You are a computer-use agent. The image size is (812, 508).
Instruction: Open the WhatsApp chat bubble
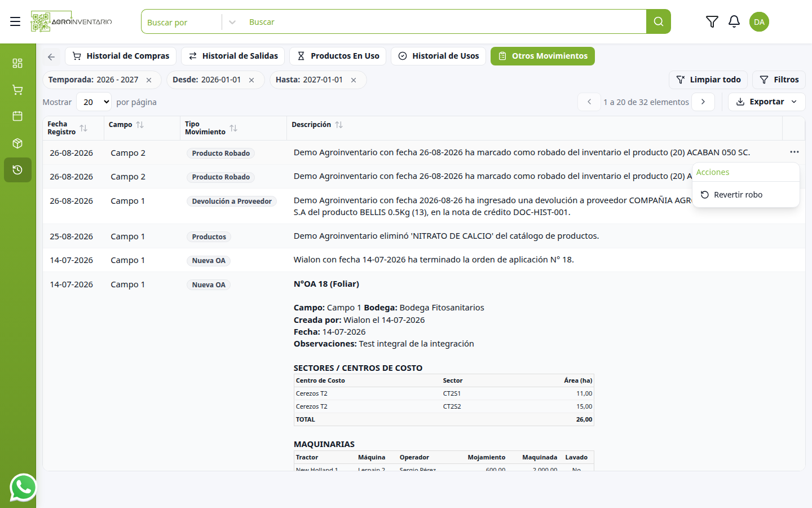click(23, 487)
